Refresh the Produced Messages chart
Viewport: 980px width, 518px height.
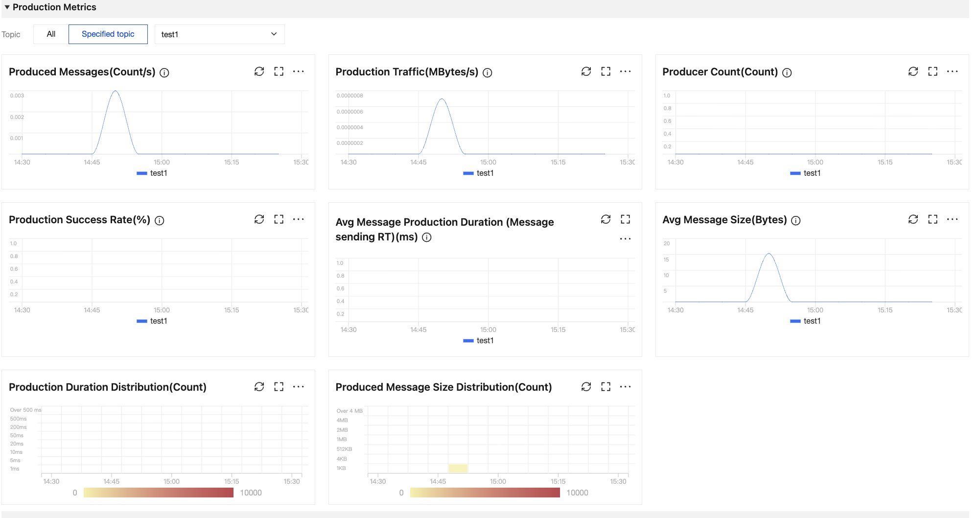point(259,71)
